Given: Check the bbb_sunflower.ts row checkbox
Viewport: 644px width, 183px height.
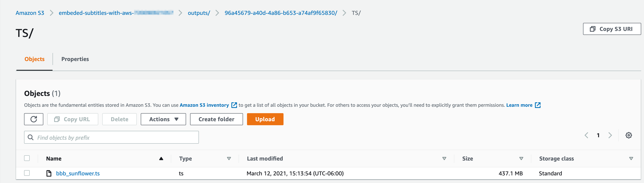Looking at the screenshot, I should coord(27,173).
